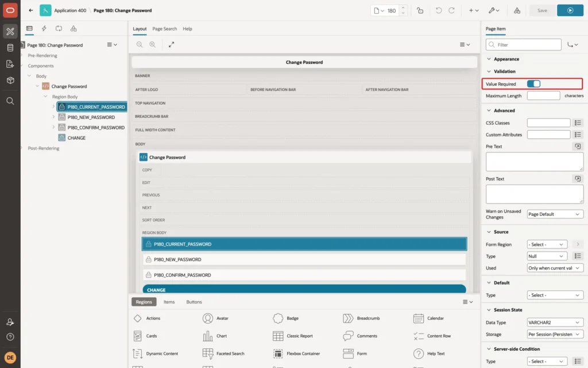The image size is (588, 368).
Task: Open the DE user account avatar
Action: coord(10,358)
